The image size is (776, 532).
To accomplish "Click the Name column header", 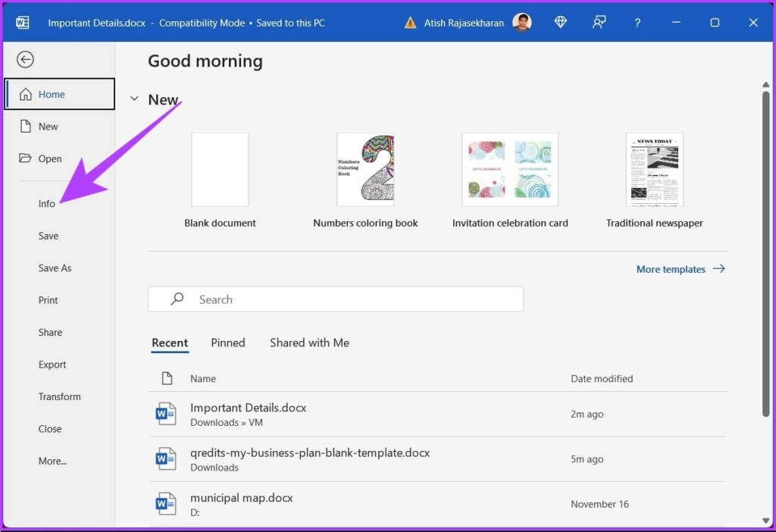I will 203,378.
